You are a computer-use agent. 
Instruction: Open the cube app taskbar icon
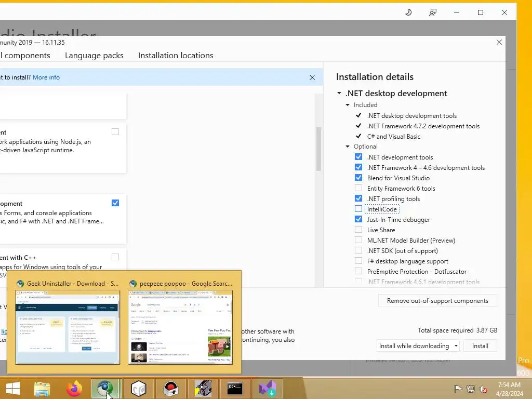pyautogui.click(x=138, y=388)
